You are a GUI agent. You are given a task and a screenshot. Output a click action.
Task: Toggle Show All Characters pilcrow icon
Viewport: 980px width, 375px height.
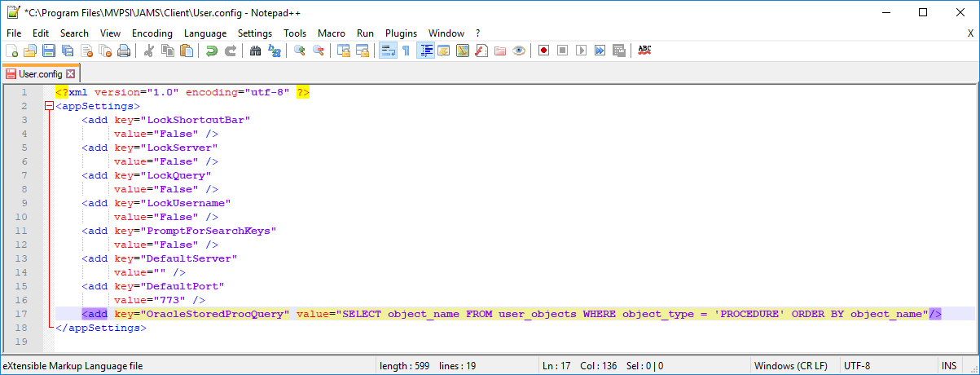coord(406,51)
